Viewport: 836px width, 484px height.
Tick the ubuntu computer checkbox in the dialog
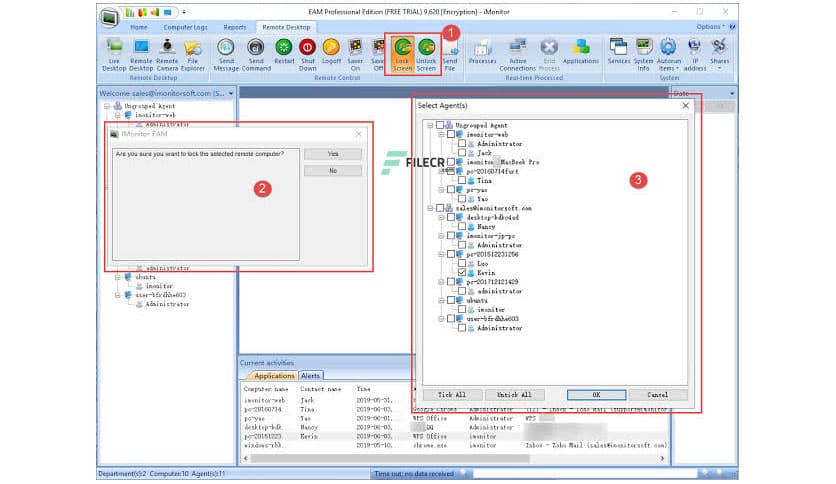(x=451, y=300)
